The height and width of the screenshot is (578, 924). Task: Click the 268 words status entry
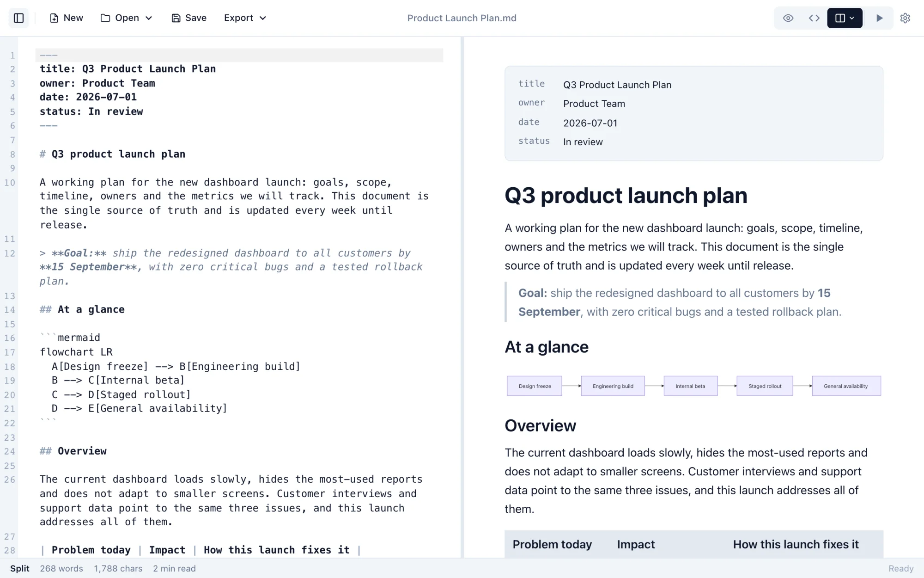point(61,568)
